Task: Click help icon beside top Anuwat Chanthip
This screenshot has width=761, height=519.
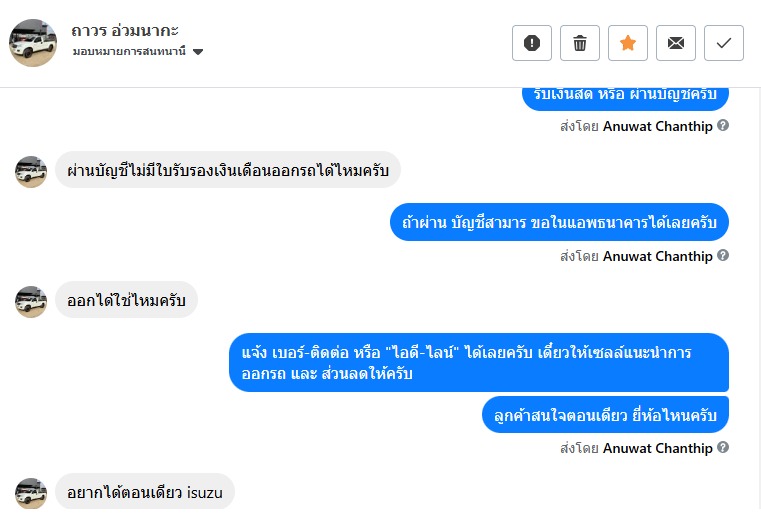Action: (x=723, y=126)
